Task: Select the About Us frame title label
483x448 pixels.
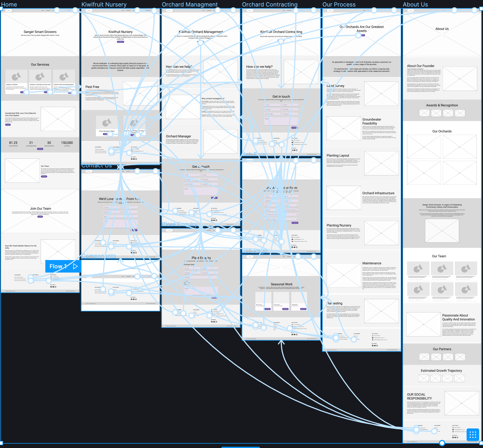Action: click(x=415, y=4)
